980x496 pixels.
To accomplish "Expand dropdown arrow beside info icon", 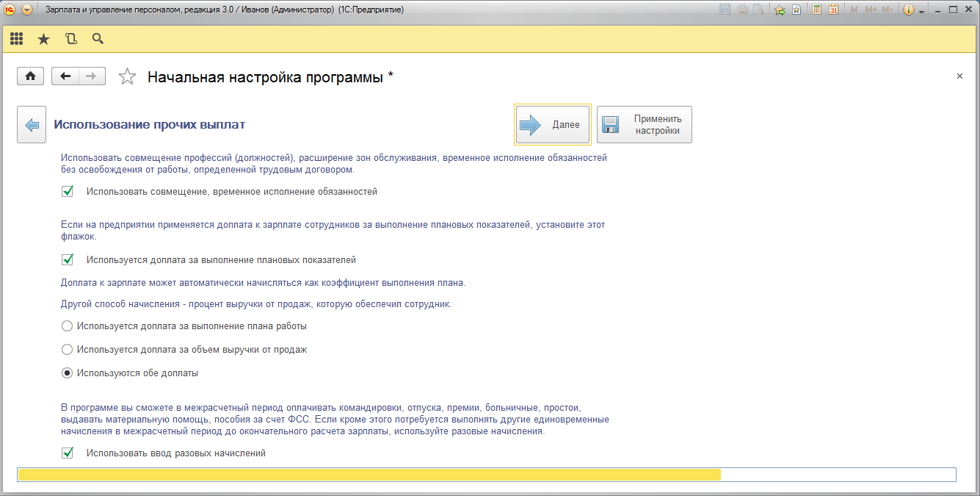I will [921, 10].
